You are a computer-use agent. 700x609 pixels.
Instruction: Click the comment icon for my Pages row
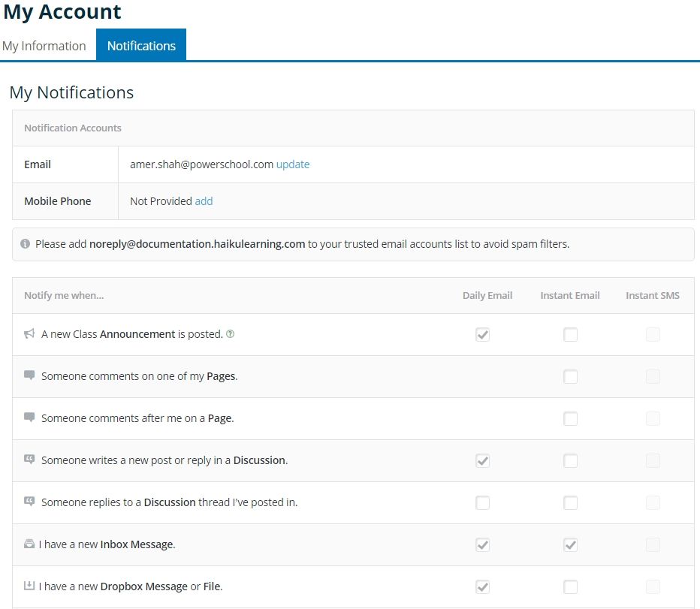29,375
